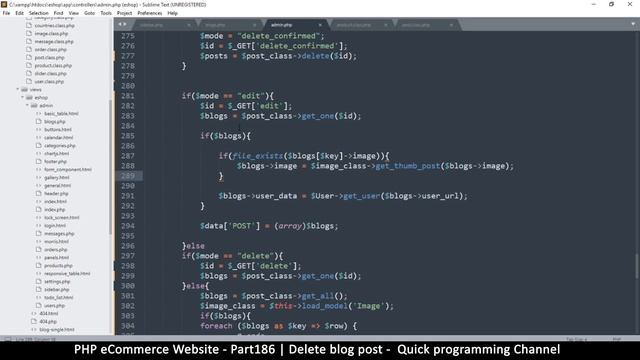The image size is (640, 360).
Task: Open the Selection menu
Action: 38,13
